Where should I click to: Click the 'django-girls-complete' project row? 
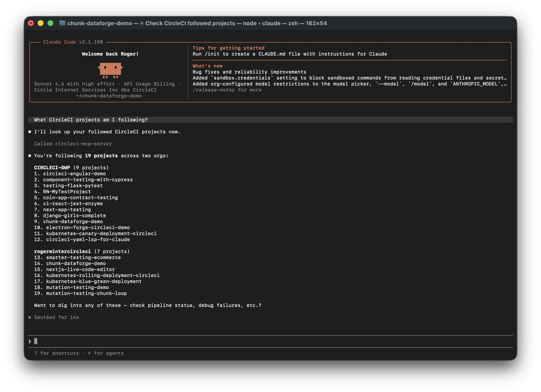tap(70, 215)
